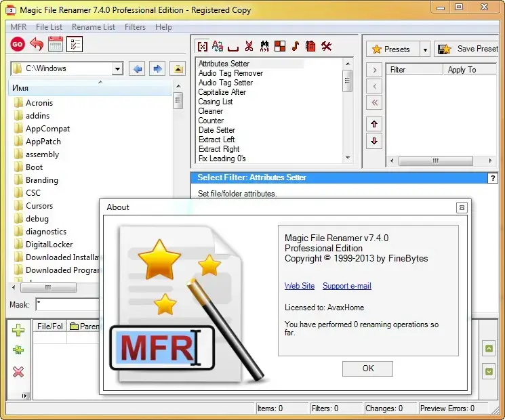Click the Имя column header
The width and height of the screenshot is (505, 420).
pos(90,88)
